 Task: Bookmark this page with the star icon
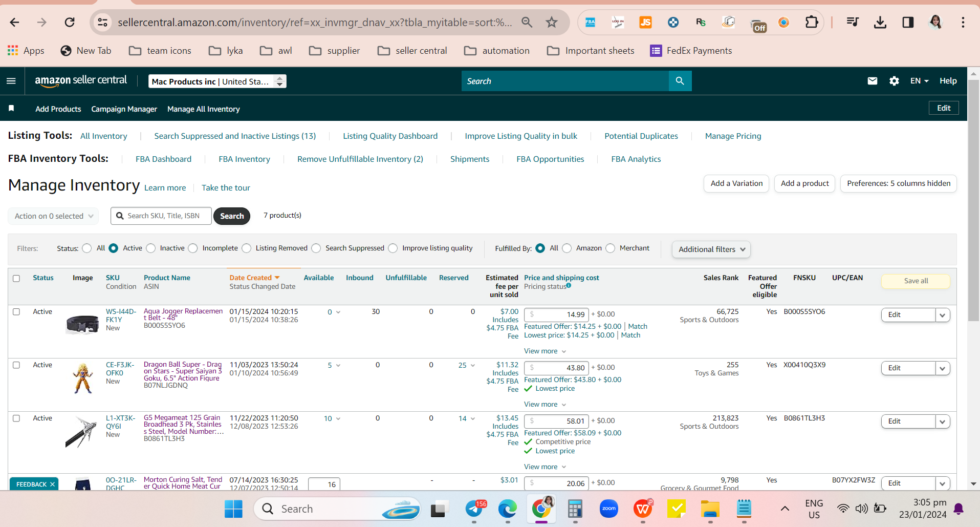point(552,22)
